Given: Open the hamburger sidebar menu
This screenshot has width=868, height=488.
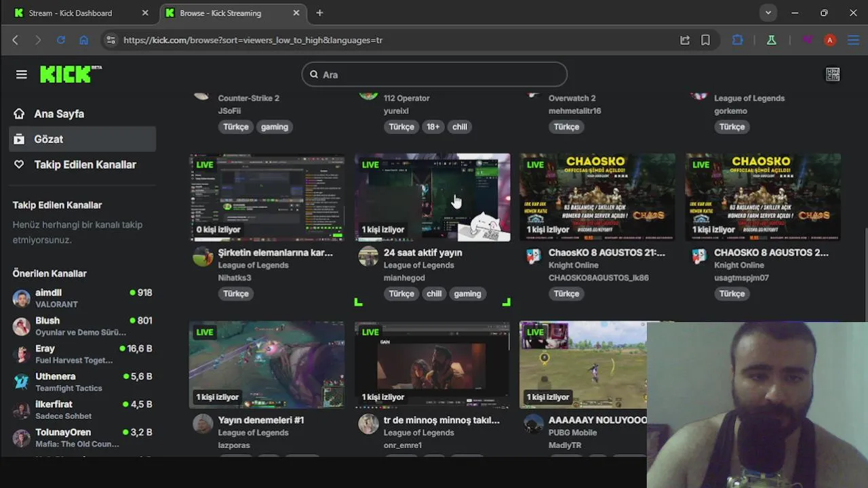Looking at the screenshot, I should pos(22,75).
